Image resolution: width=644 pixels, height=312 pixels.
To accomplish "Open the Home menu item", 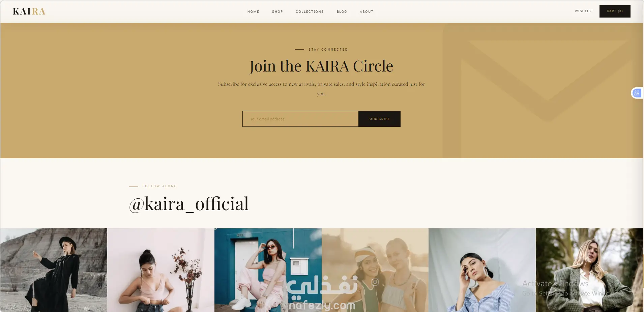I will click(253, 12).
